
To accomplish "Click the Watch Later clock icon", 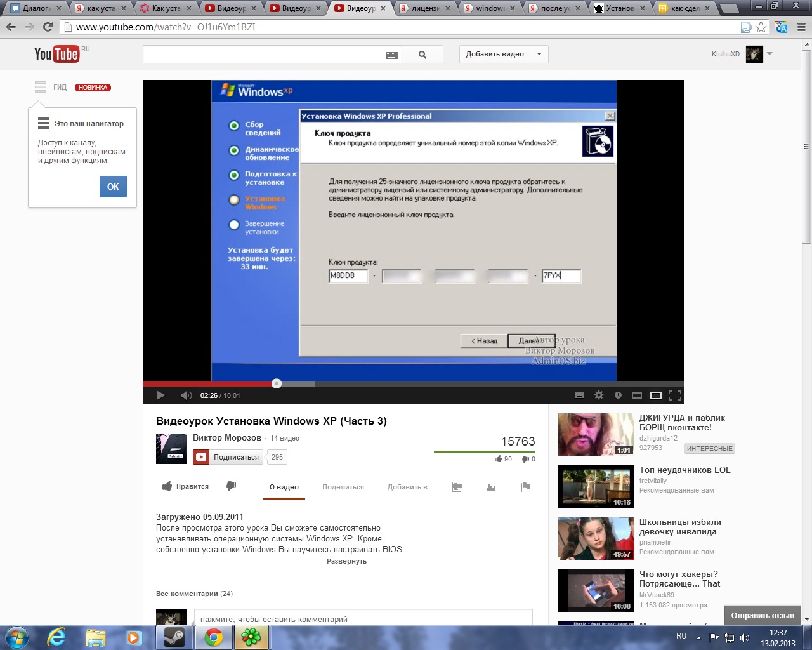I will 618,395.
